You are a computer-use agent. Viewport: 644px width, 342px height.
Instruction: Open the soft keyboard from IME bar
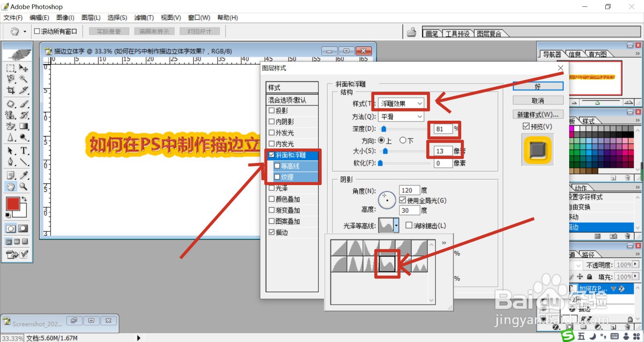615,336
